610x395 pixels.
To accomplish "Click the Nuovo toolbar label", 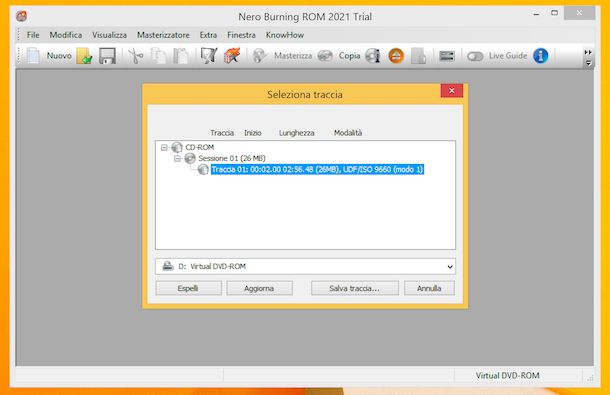I will coord(59,56).
